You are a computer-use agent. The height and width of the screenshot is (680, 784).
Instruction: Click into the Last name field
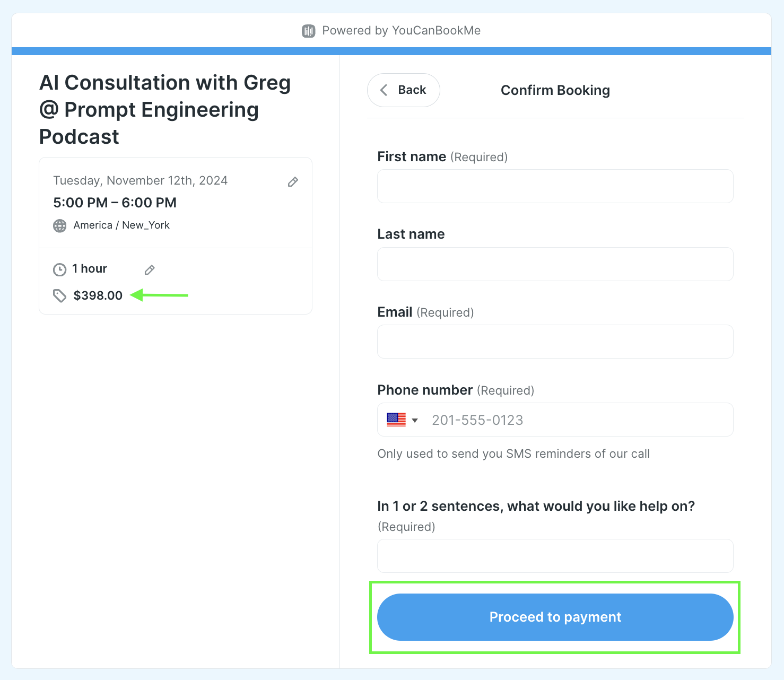pyautogui.click(x=555, y=264)
